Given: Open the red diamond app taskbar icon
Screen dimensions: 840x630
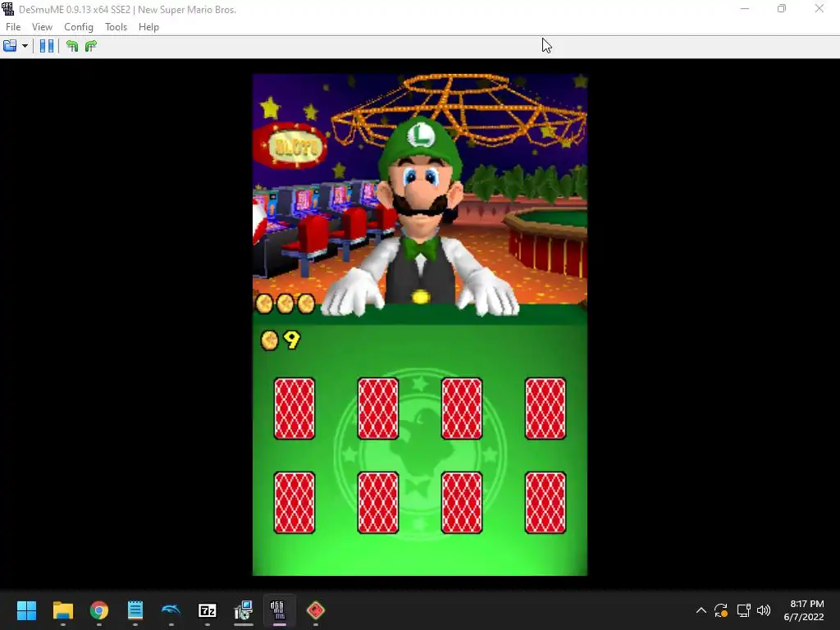Looking at the screenshot, I should coord(316,610).
